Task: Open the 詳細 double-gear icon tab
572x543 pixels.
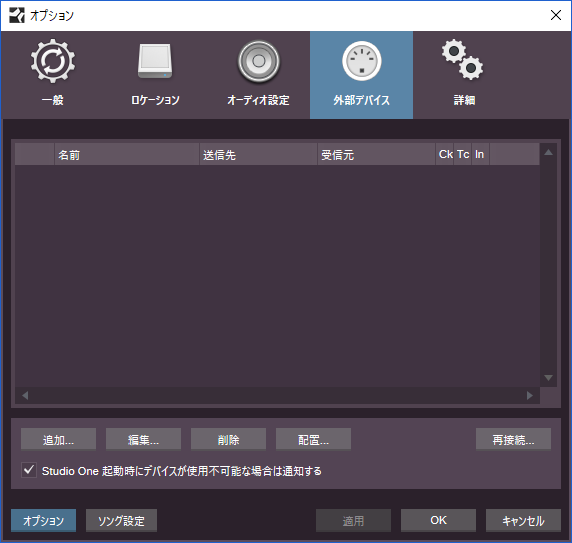Action: pos(464,75)
